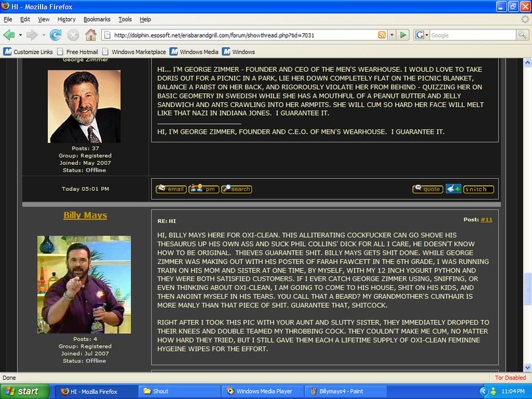
Task: Open the Home page icon
Action: point(90,35)
